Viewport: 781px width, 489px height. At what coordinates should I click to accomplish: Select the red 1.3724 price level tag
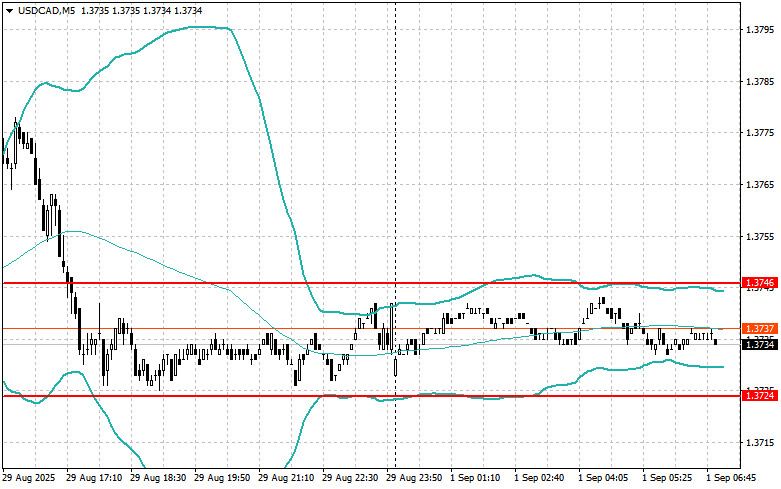tap(760, 396)
